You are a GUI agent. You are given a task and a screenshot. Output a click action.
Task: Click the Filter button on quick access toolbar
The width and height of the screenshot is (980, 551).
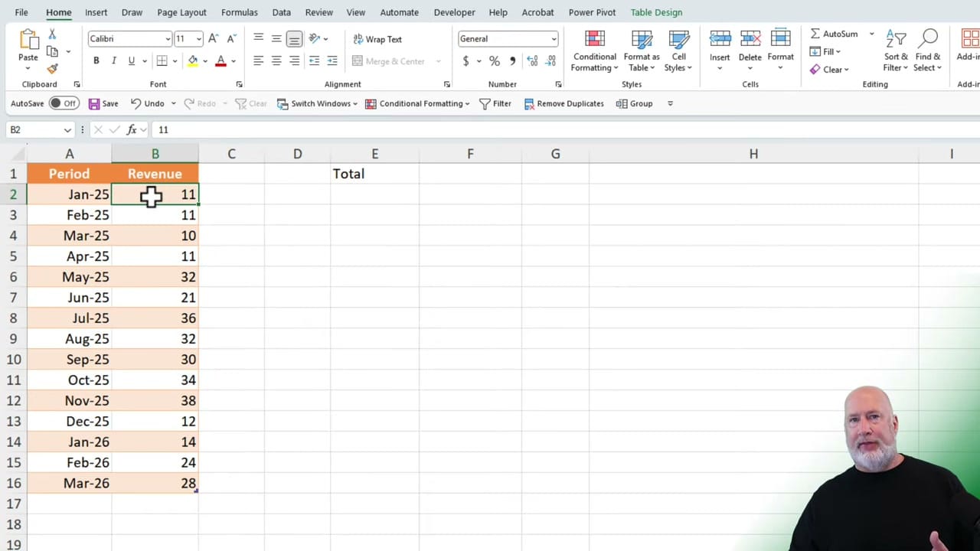(x=496, y=103)
